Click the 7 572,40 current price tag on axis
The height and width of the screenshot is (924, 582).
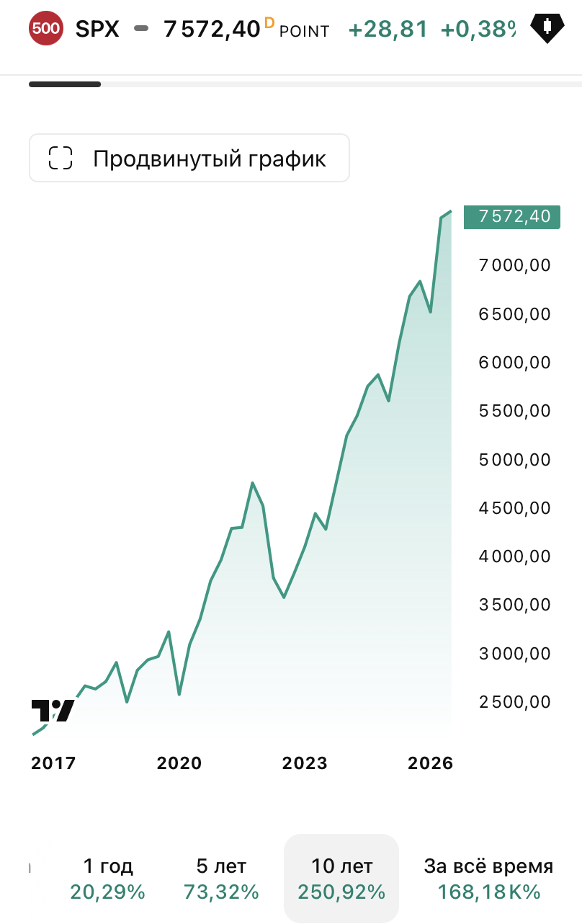tap(511, 216)
